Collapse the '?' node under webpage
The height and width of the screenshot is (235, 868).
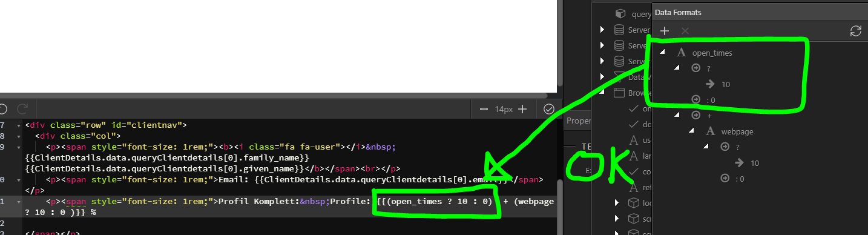click(706, 146)
